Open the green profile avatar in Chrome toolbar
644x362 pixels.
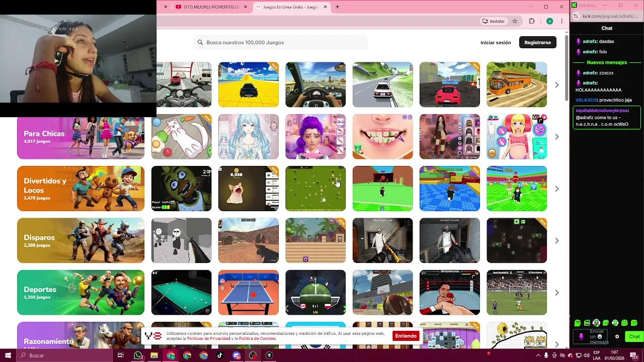(x=550, y=21)
